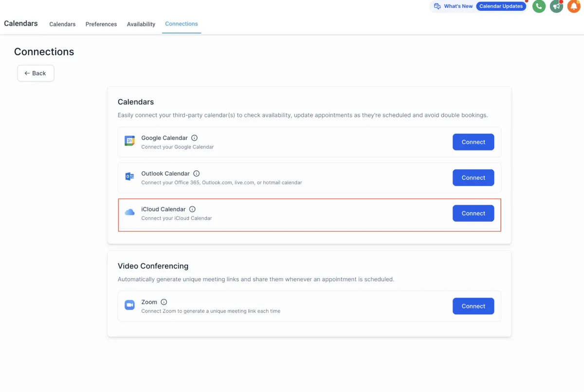Viewport: 584px width, 392px height.
Task: Connect Zoom video conferencing
Action: pyautogui.click(x=473, y=306)
